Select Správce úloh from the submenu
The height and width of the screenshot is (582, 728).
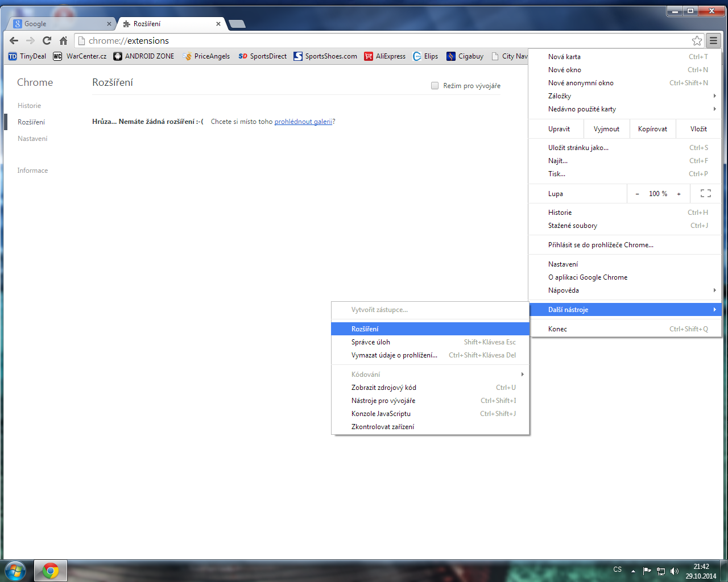(x=371, y=342)
